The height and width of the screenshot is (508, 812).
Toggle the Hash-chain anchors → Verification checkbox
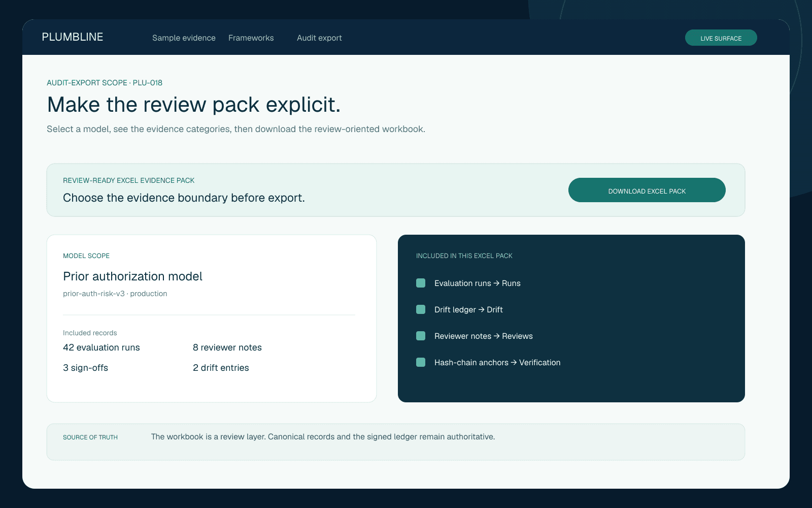click(x=421, y=362)
